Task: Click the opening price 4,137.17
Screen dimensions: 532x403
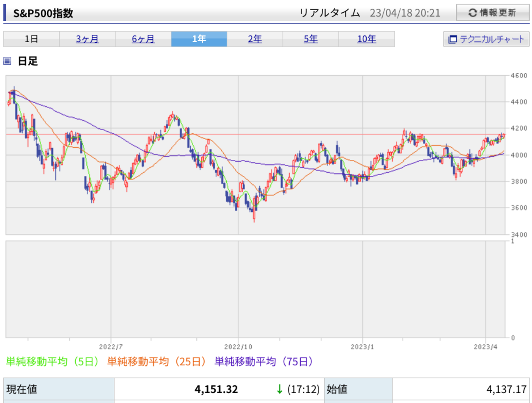Action: [x=506, y=389]
